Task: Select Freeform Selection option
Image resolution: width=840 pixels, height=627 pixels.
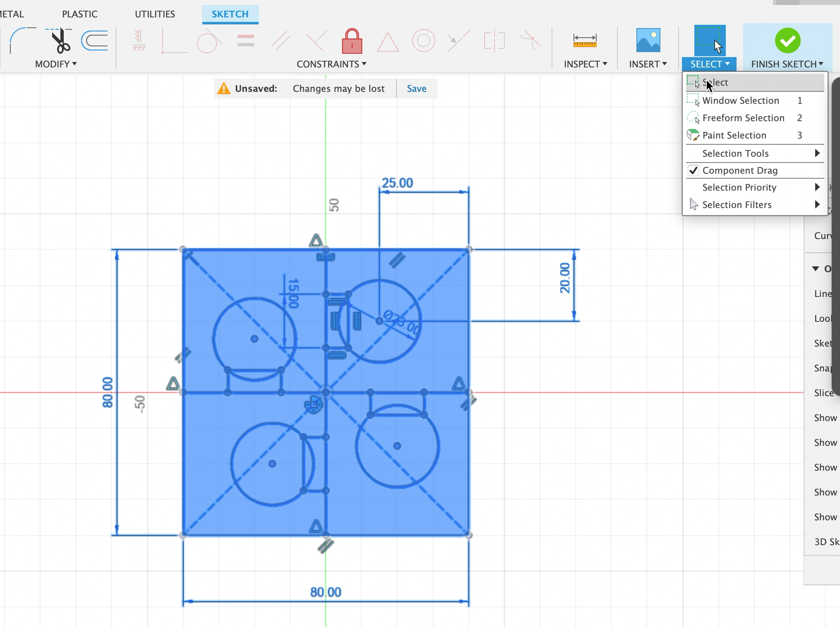Action: pos(743,117)
